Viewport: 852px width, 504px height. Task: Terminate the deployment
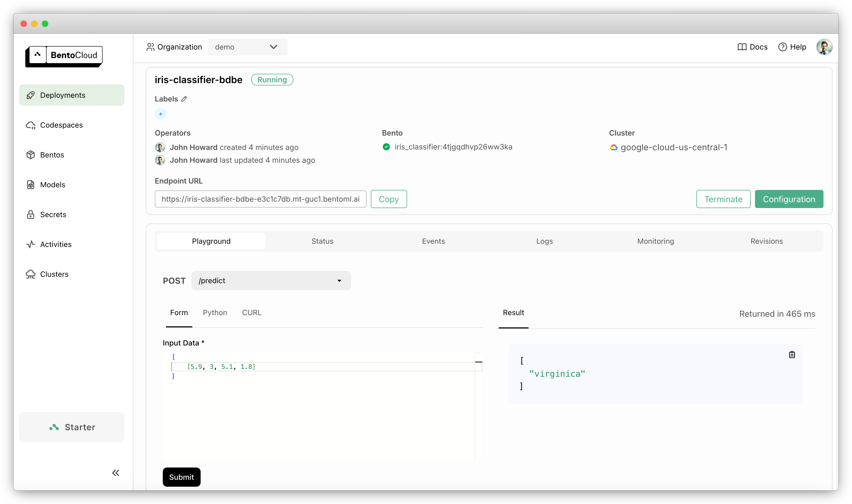coord(723,199)
